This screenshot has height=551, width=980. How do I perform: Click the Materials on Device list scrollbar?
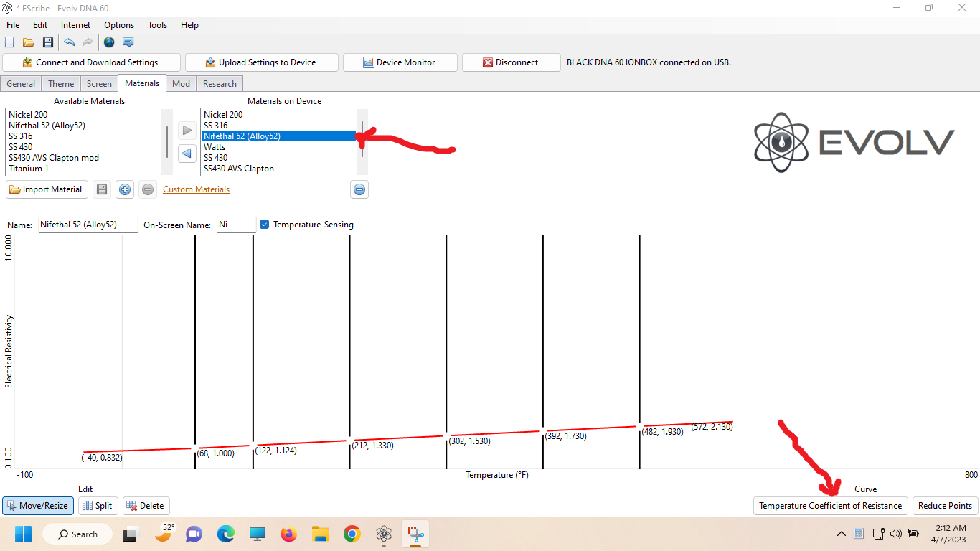coord(362,140)
